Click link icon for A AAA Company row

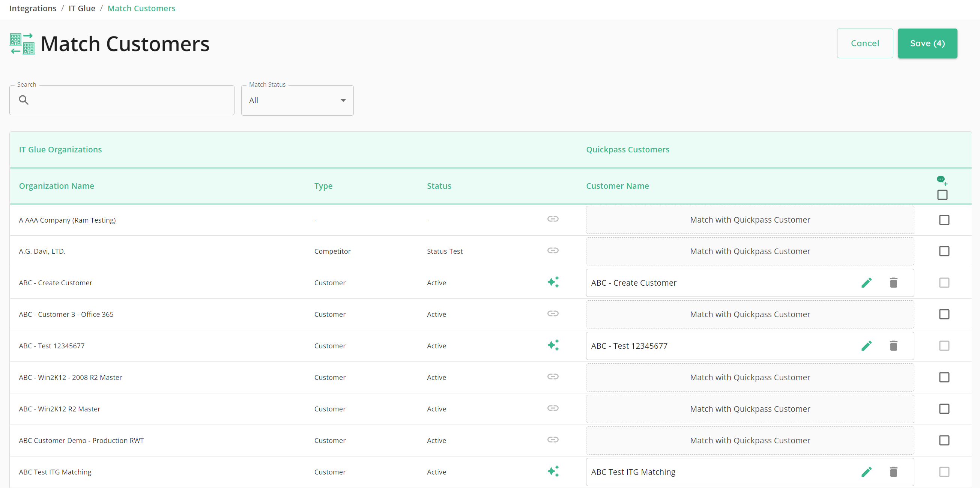point(553,219)
